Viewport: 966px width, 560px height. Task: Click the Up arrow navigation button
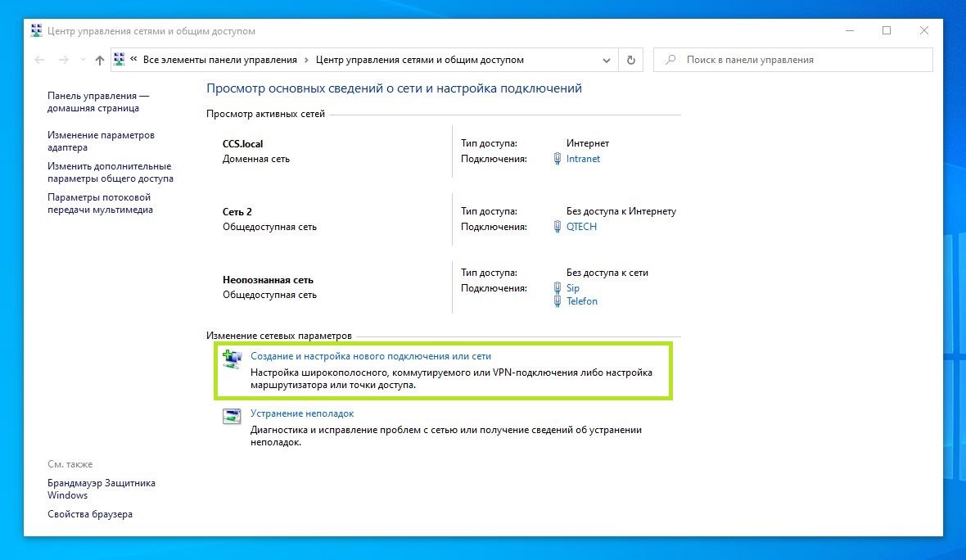100,60
